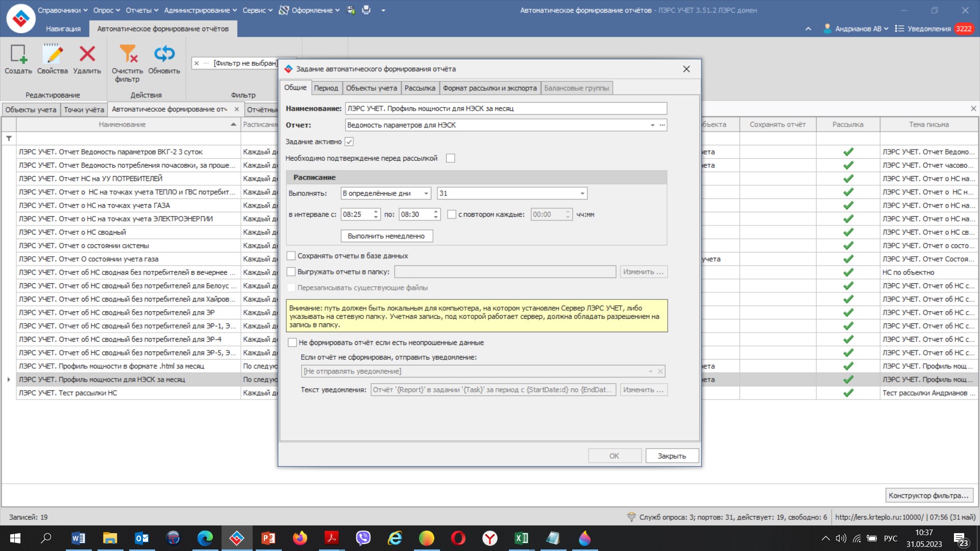The width and height of the screenshot is (980, 551).
Task: Open Microsoft Edge from the taskbar
Action: tap(205, 538)
